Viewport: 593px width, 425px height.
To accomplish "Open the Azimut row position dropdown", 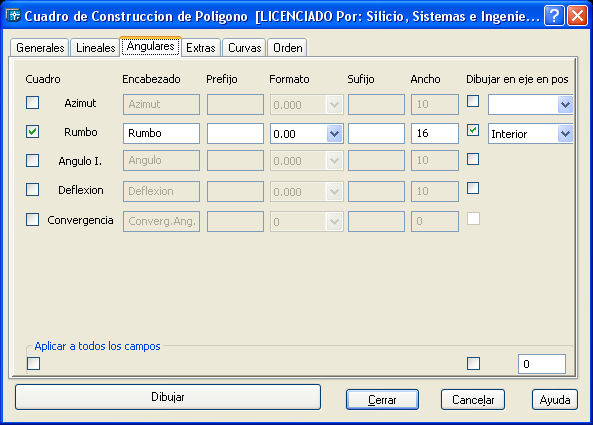I will click(565, 104).
